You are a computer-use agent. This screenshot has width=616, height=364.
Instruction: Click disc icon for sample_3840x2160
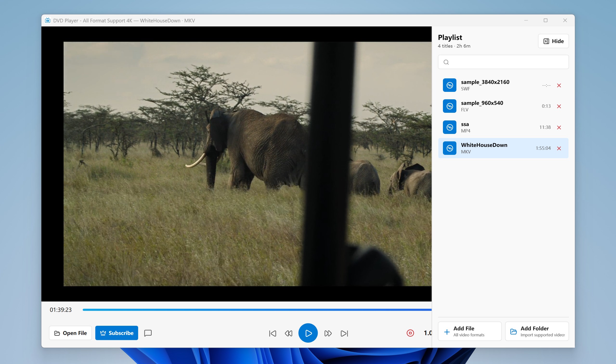[449, 85]
